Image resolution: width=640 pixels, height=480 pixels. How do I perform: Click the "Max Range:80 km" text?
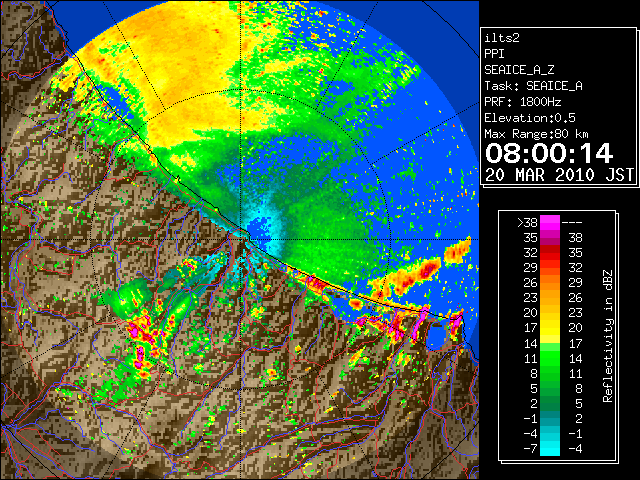[x=536, y=134]
